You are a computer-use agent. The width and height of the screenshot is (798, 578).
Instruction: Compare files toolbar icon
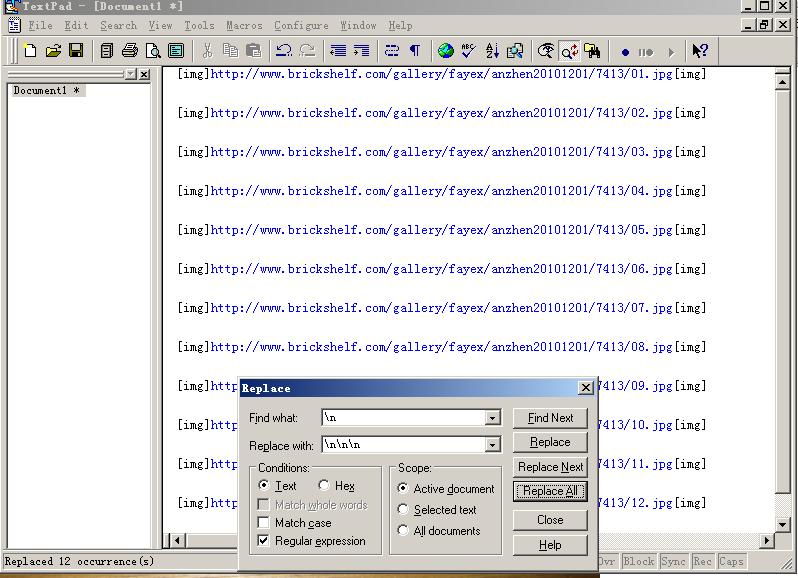point(515,51)
